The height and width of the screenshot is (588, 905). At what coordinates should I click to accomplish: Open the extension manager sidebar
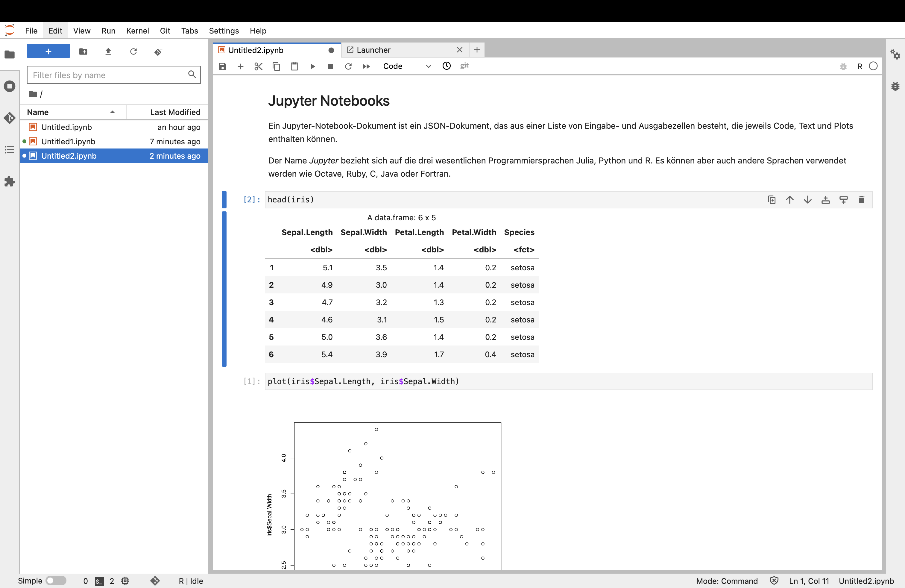(x=9, y=181)
